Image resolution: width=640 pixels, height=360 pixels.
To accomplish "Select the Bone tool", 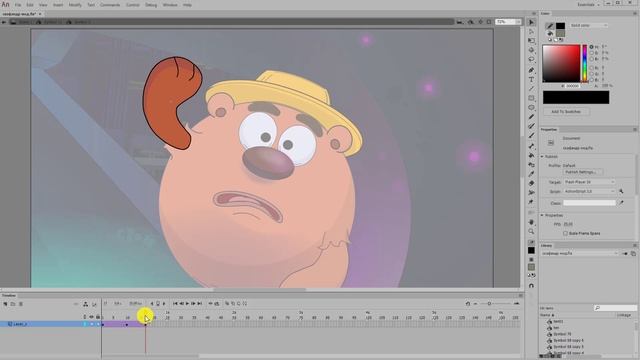I will 531,146.
